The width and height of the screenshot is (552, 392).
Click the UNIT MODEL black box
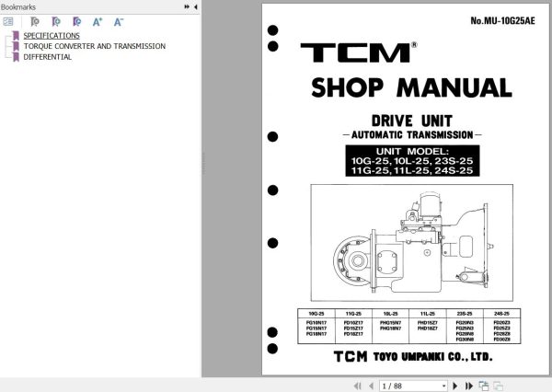pos(412,161)
